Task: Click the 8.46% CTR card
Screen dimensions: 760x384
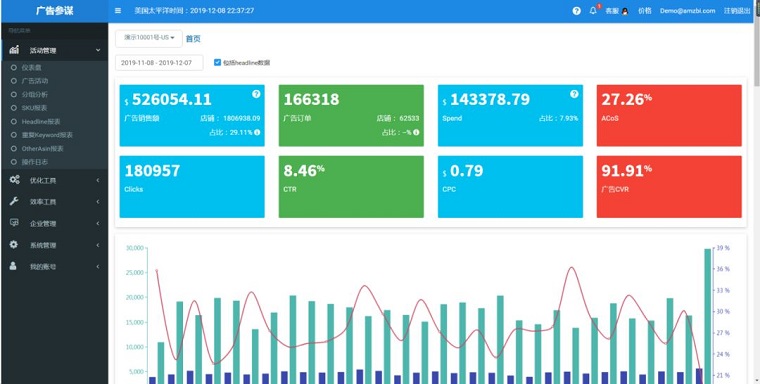Action: (x=351, y=187)
